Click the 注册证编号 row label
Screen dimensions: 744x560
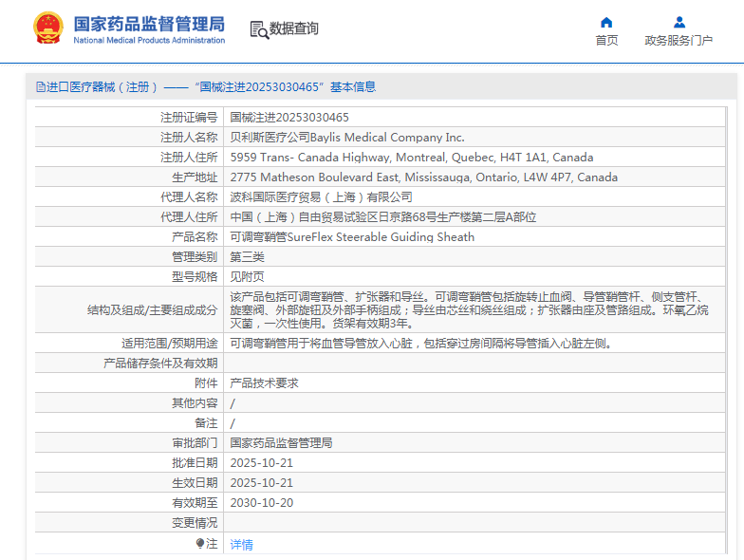click(x=189, y=118)
